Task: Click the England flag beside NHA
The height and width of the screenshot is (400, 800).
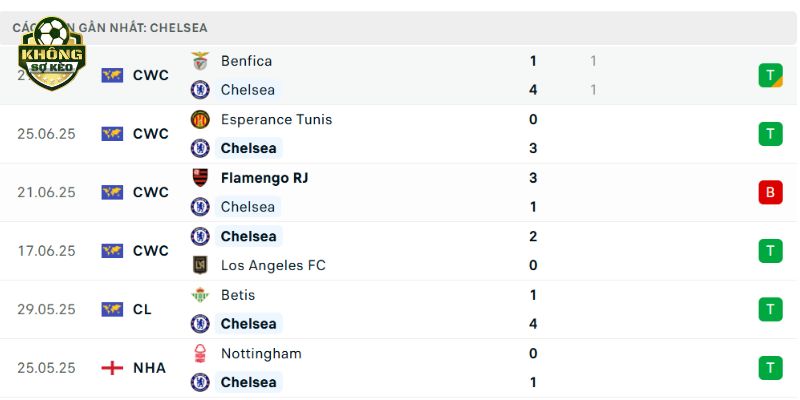Action: tap(112, 368)
